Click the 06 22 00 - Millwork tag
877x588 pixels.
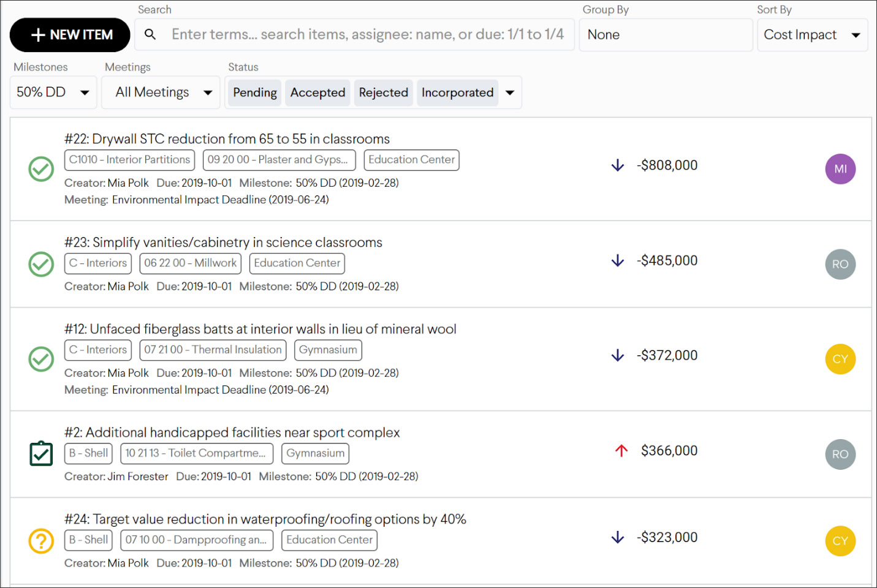pyautogui.click(x=190, y=263)
